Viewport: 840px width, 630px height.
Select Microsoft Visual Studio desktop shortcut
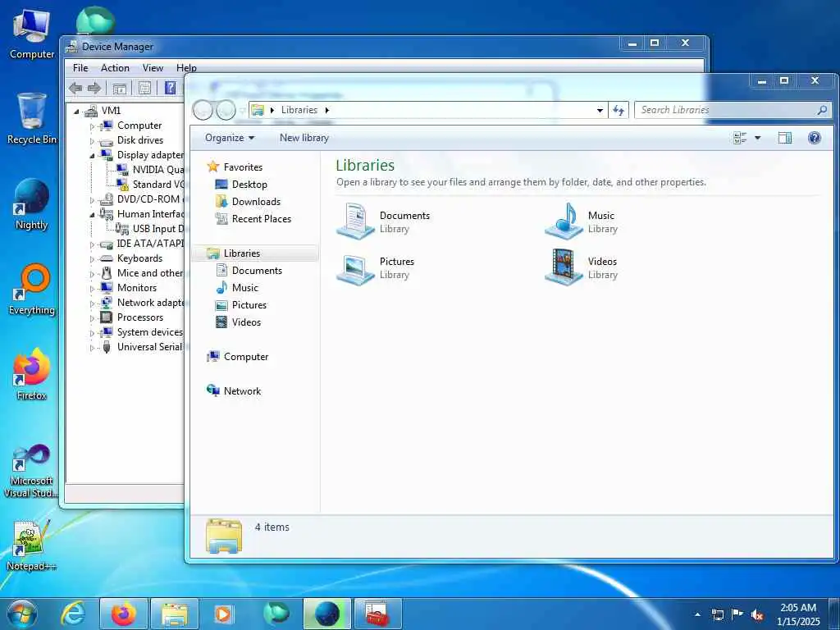point(32,472)
